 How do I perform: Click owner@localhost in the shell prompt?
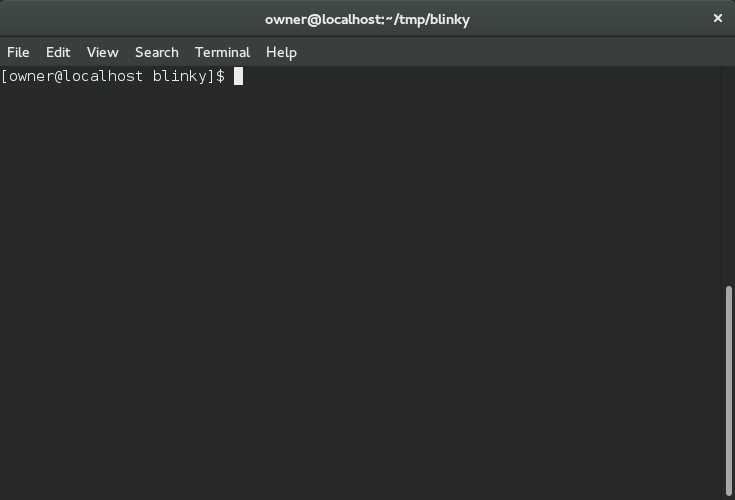point(76,76)
